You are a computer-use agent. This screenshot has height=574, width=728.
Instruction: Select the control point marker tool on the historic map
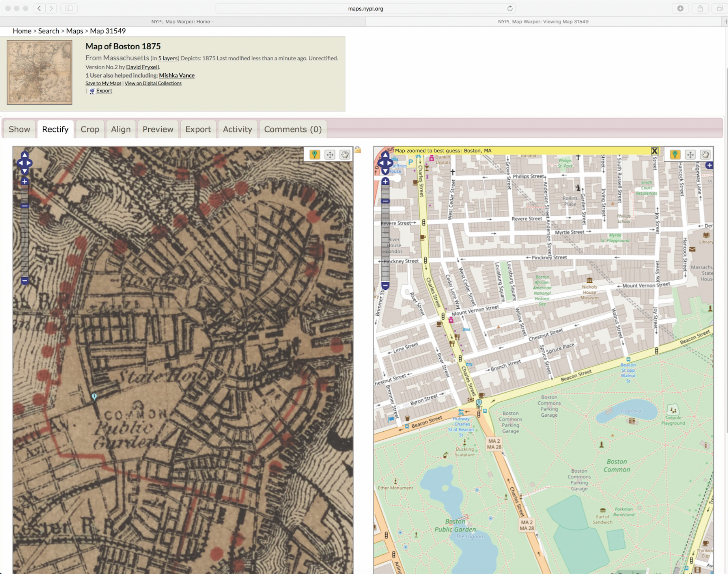click(x=315, y=155)
